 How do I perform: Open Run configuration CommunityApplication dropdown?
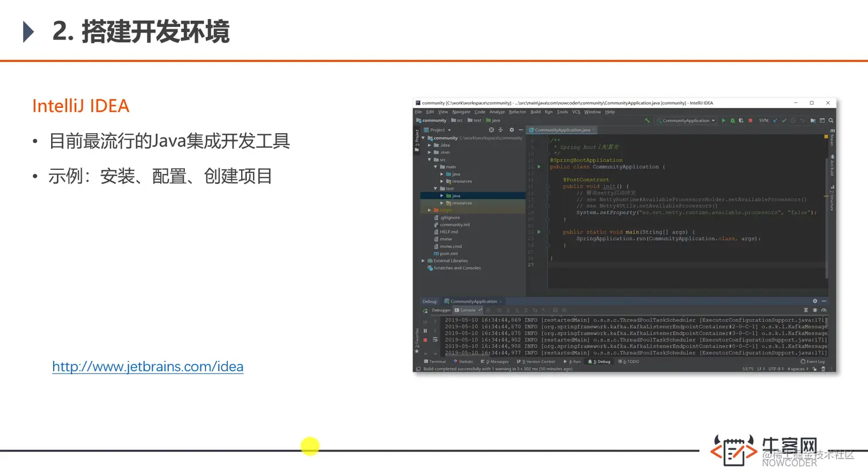click(x=686, y=121)
